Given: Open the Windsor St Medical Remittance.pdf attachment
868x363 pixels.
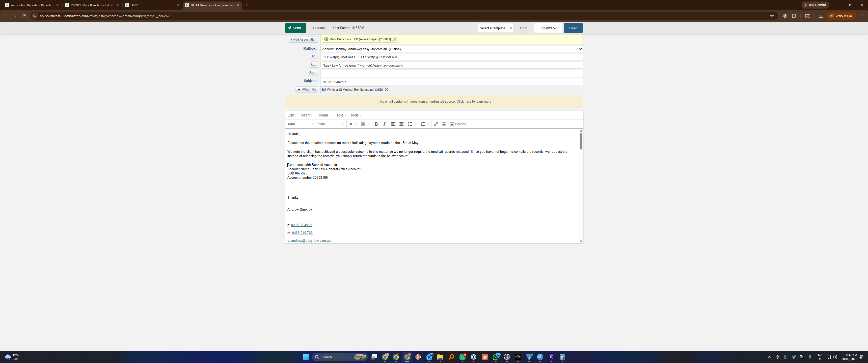Looking at the screenshot, I should point(355,89).
